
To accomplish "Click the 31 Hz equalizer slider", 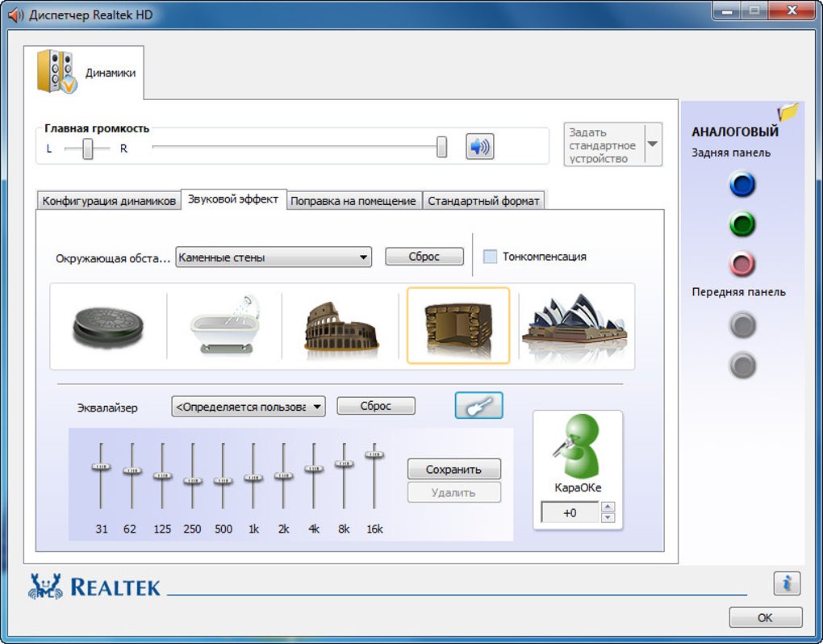I will click(102, 466).
